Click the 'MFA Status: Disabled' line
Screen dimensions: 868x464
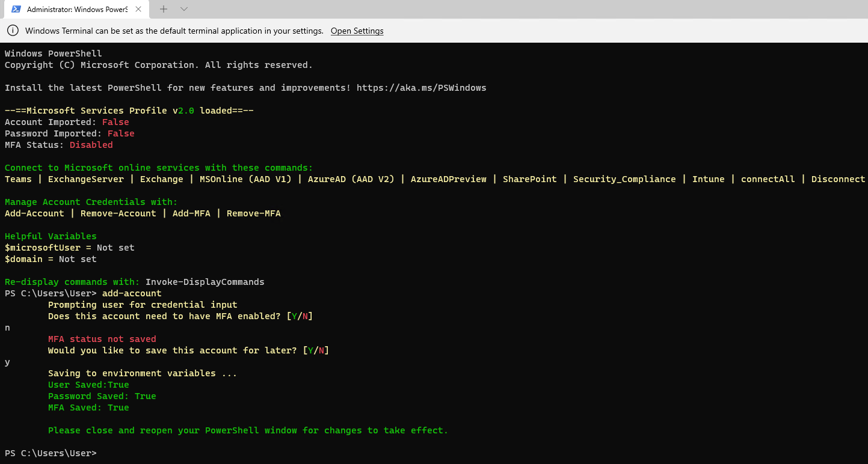[x=59, y=145]
